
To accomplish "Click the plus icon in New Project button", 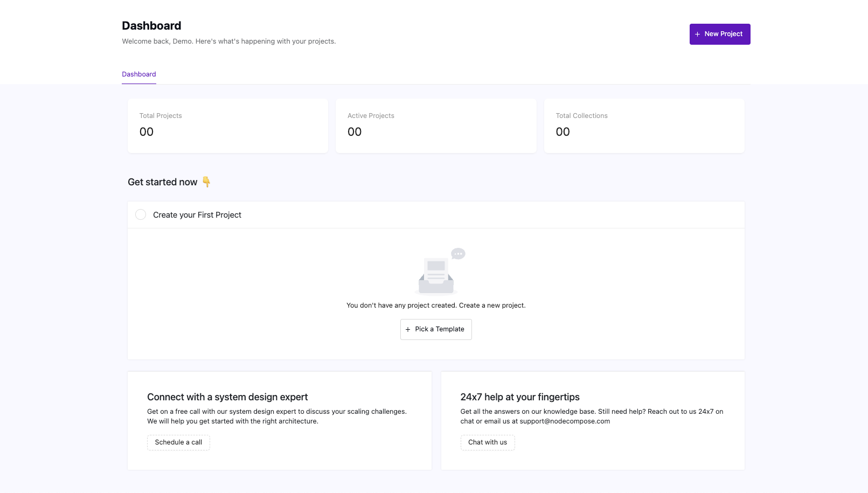I will pyautogui.click(x=697, y=34).
